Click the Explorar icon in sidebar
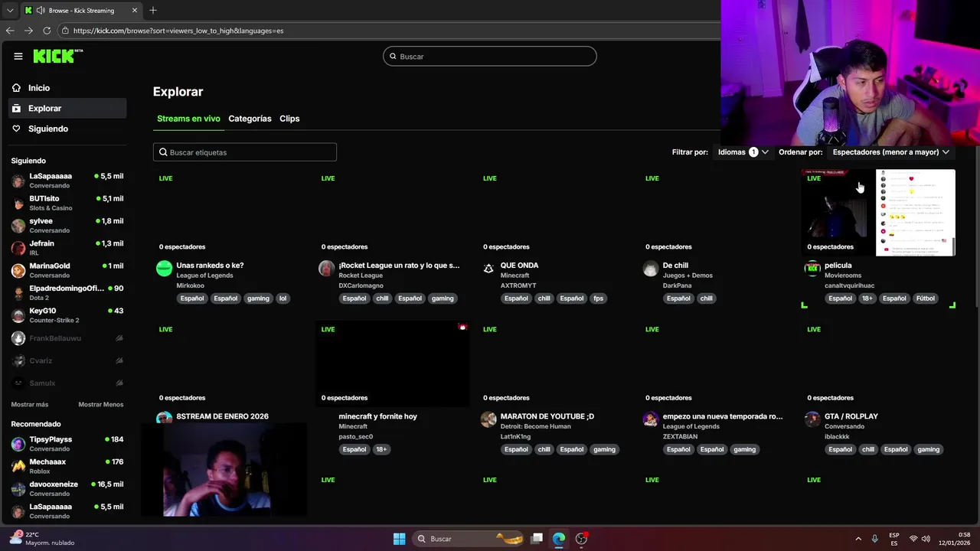Screen dimensions: 980x551 (x=16, y=109)
